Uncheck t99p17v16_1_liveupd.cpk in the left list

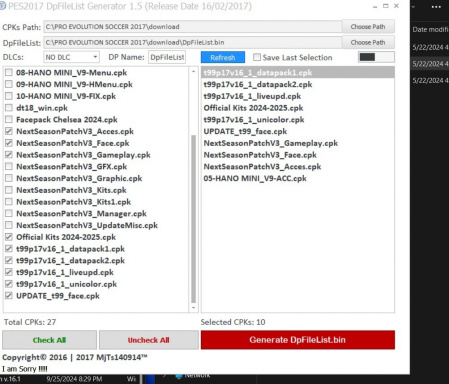(9, 272)
